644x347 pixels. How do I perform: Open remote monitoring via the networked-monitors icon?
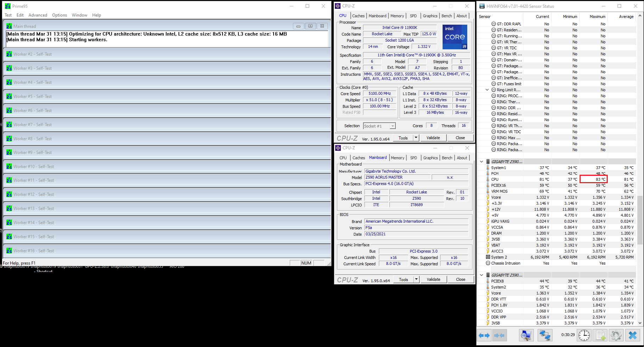pos(545,335)
